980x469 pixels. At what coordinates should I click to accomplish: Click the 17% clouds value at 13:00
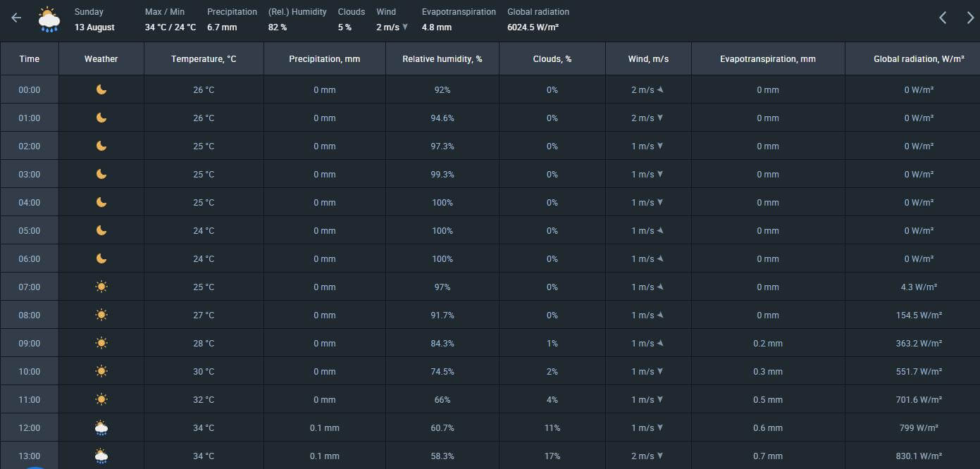click(x=552, y=456)
